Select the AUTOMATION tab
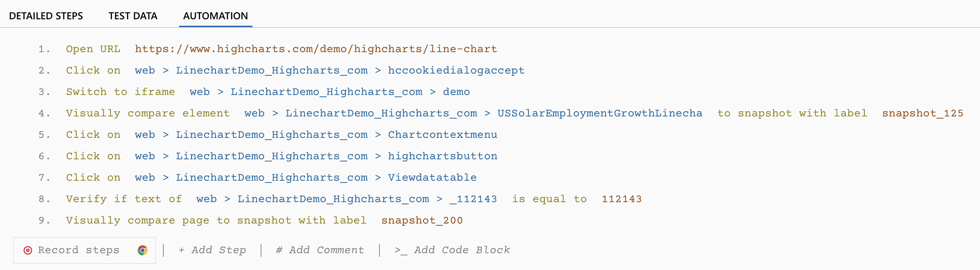Viewport: 980px width, 270px height. pyautogui.click(x=215, y=16)
